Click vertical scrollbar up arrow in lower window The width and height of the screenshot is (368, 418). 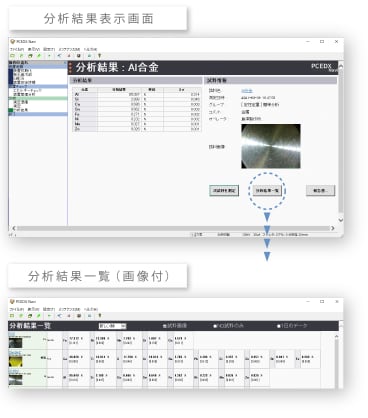[x=337, y=337]
